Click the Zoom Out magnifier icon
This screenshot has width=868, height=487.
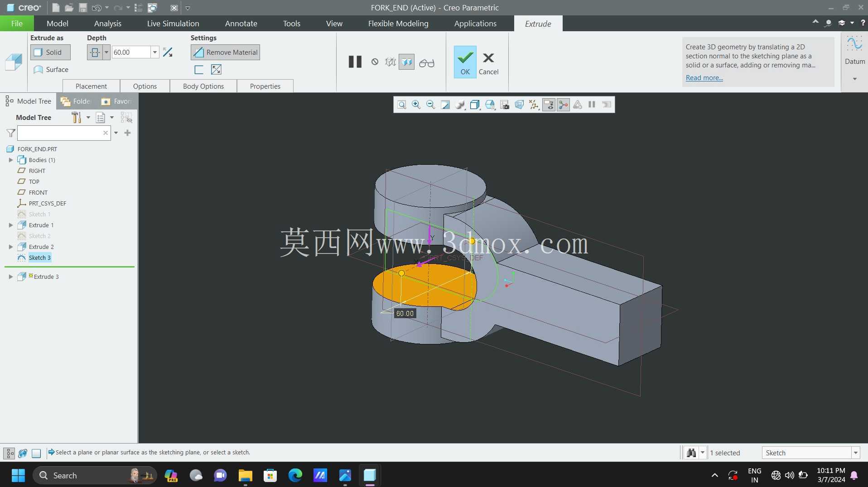431,105
